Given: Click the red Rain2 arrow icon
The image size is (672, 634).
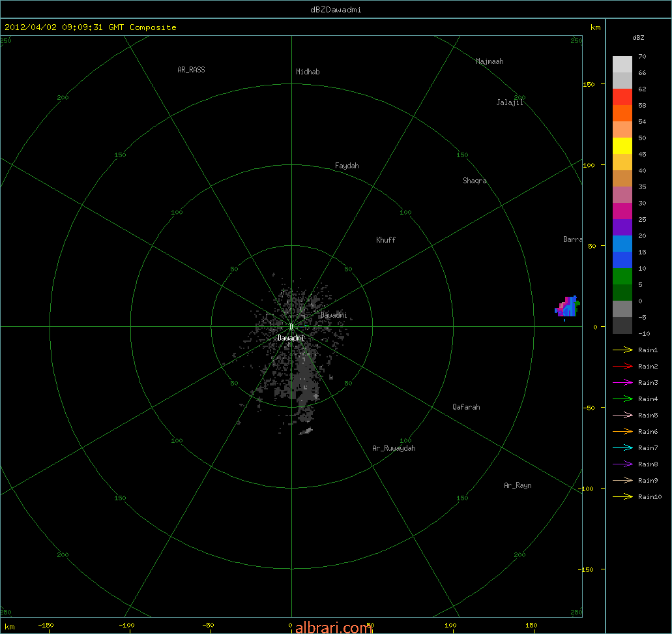Looking at the screenshot, I should click(x=622, y=367).
